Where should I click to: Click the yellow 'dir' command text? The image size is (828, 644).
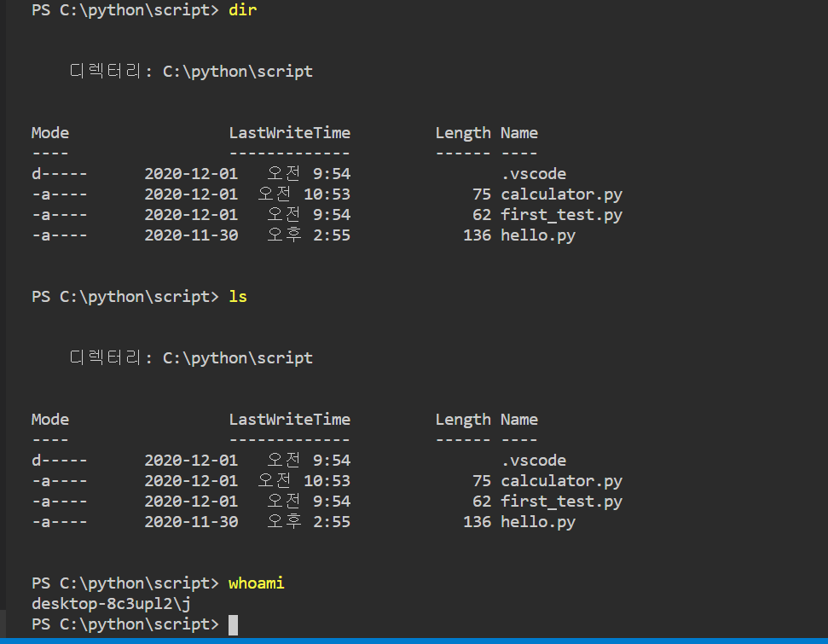point(242,10)
